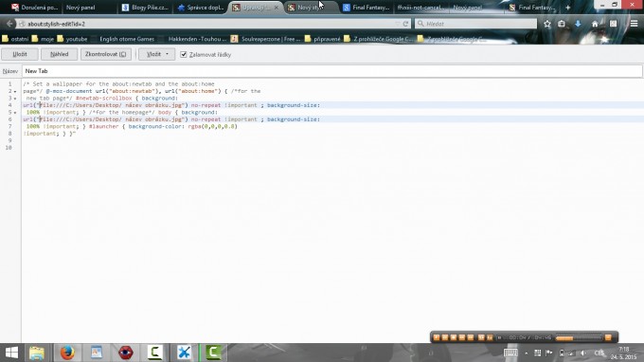
Task: Open the first Z prohlížeče Google bookmark folder
Action: (378, 39)
